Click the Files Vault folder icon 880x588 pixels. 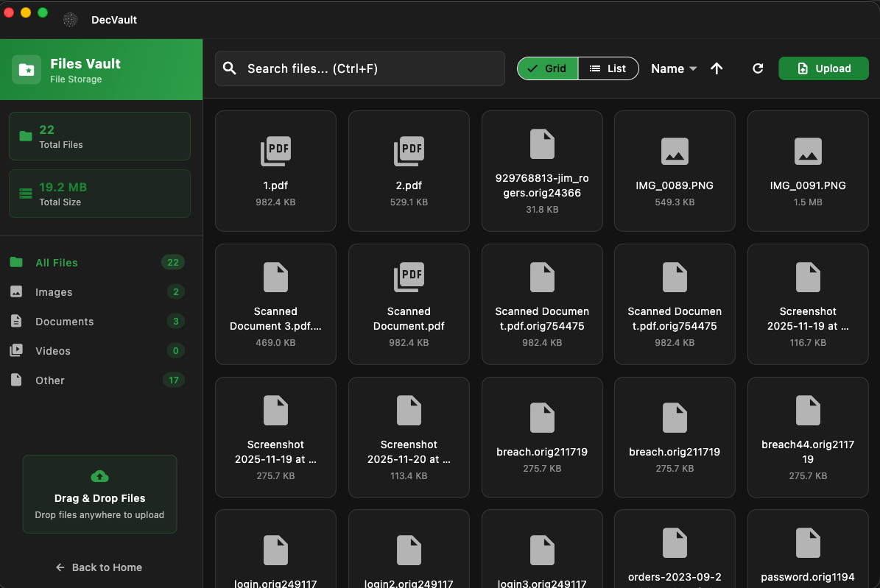(x=27, y=69)
